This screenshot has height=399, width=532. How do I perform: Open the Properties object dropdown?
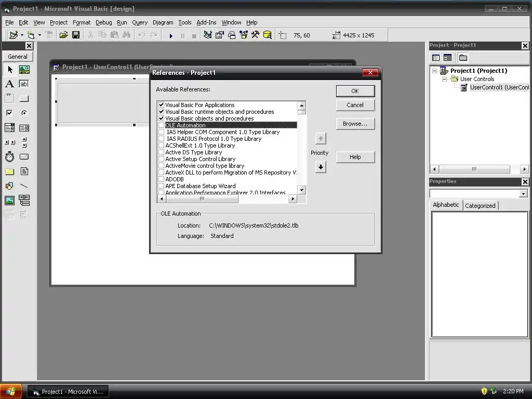coord(523,194)
